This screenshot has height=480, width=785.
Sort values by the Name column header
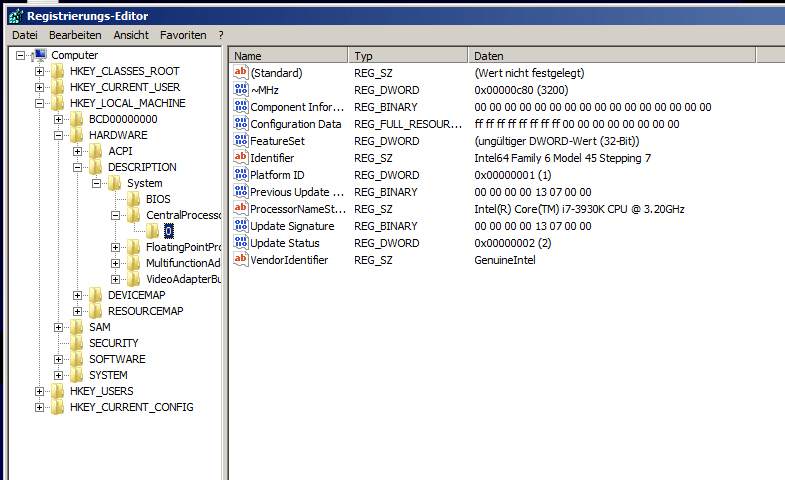point(289,56)
